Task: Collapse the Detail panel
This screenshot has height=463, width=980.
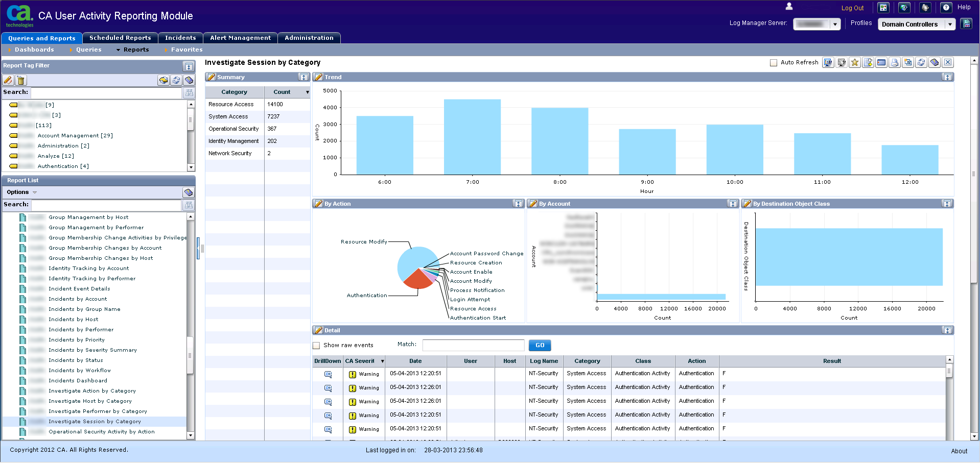Action: [x=947, y=330]
